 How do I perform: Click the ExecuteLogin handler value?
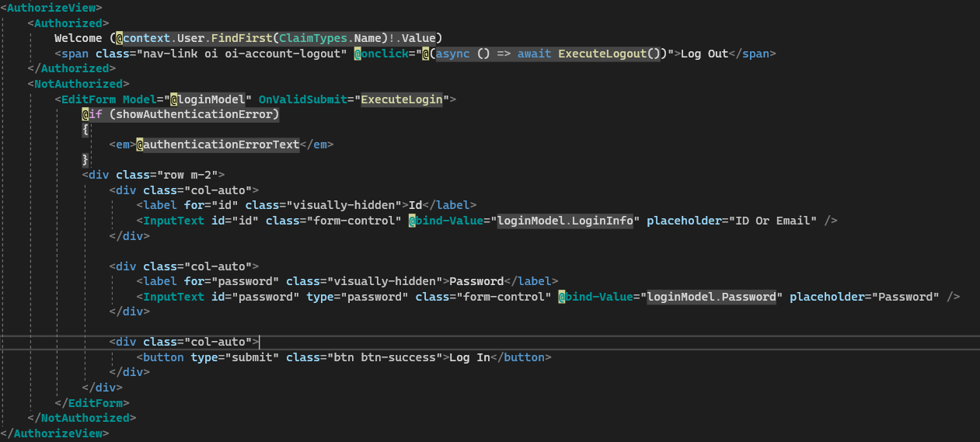pyautogui.click(x=402, y=99)
